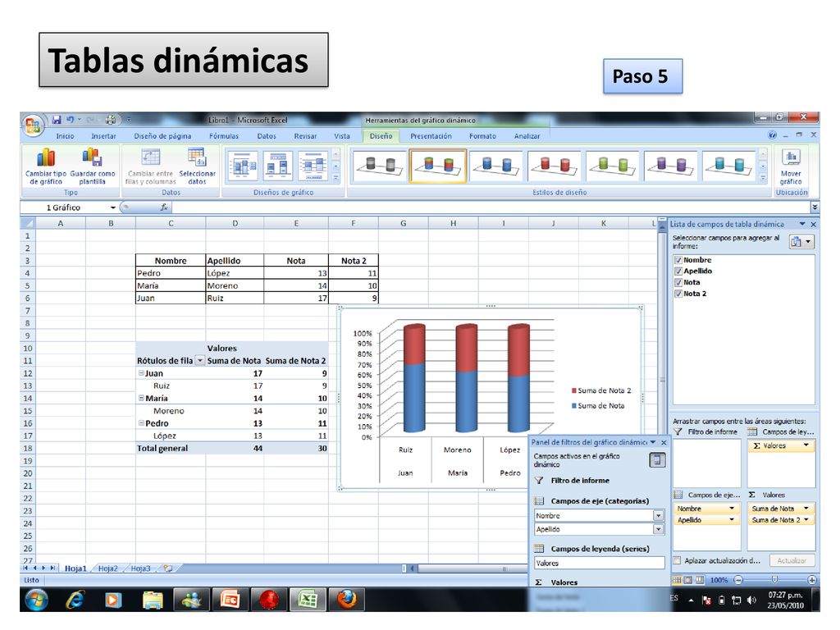Open Internet Explorer from the taskbar
Screen dimensions: 840x630
click(75, 600)
